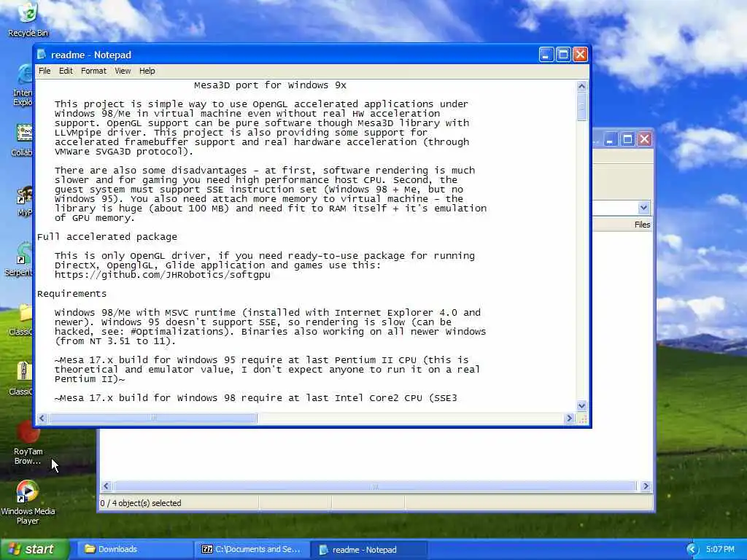
Task: Expand hidden system tray icons arrow
Action: (x=692, y=550)
